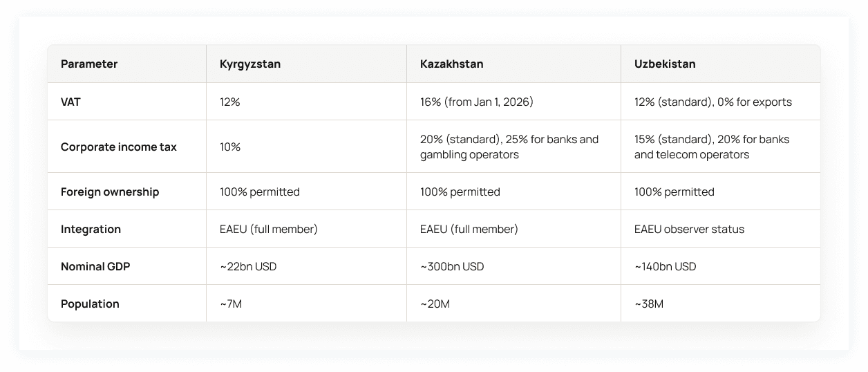Click the Parameter column header
868x372 pixels.
89,64
